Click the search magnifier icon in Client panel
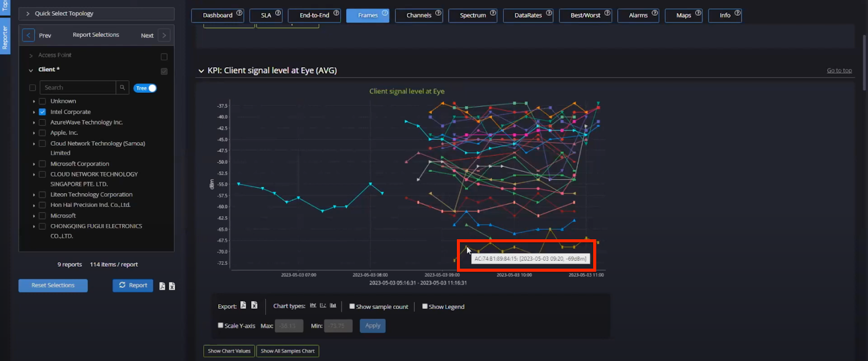 point(123,88)
